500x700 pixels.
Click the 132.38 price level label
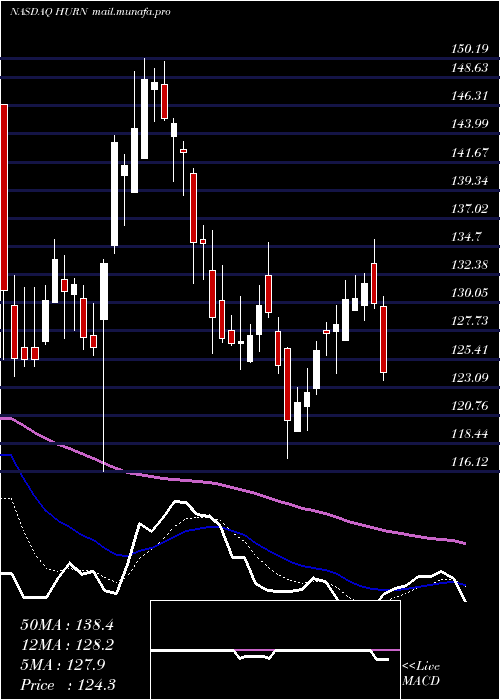point(470,265)
